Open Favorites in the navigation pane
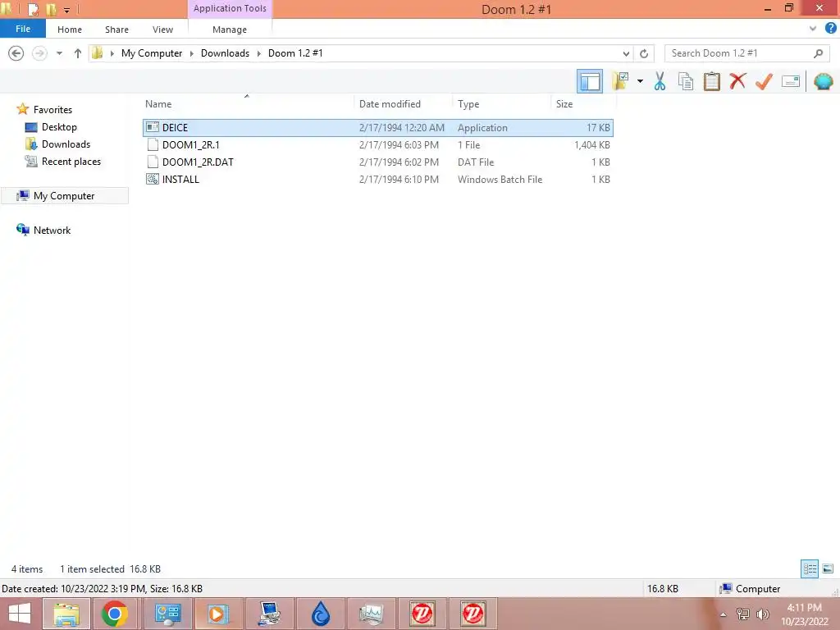840x630 pixels. click(52, 109)
